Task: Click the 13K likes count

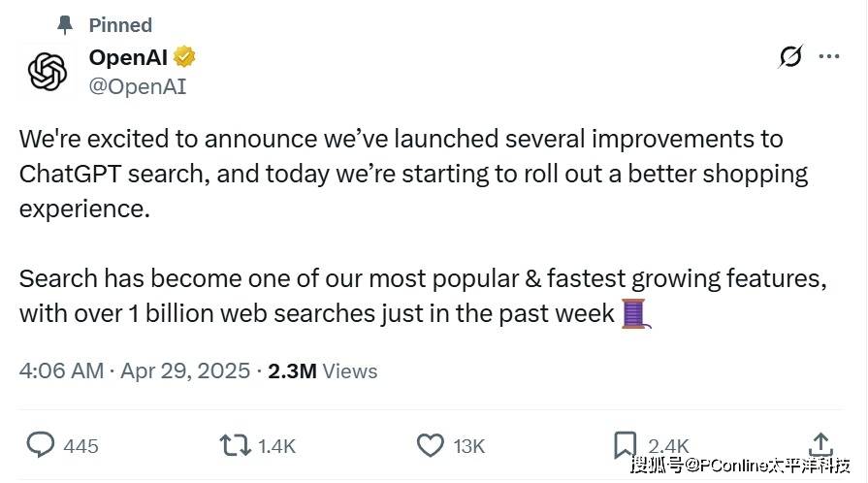Action: [x=468, y=446]
